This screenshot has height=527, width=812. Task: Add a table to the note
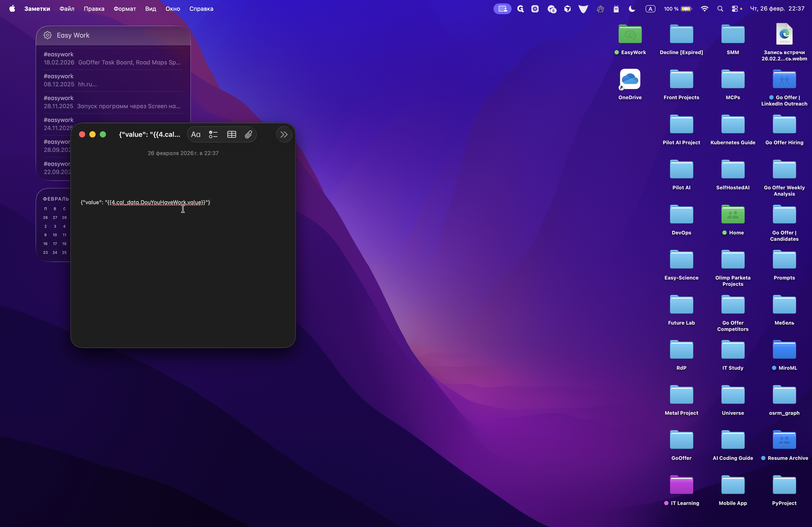coord(231,134)
